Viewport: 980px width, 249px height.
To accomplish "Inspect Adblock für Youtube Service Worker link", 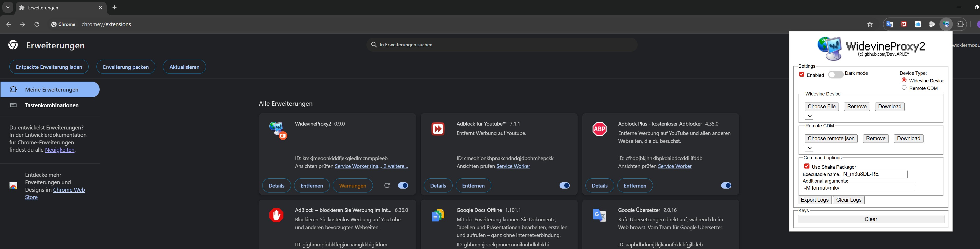I will click(x=513, y=166).
